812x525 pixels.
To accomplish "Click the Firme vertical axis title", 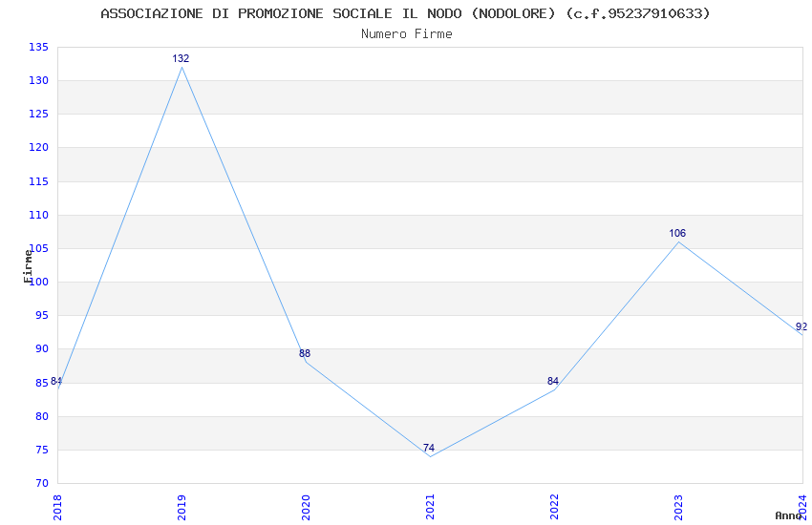I will click(x=28, y=266).
